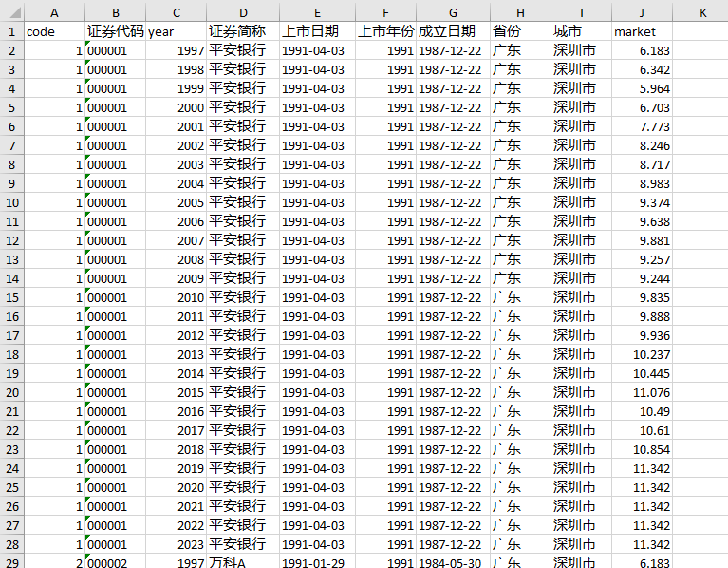Viewport: 728px width, 568px height.
Task: Select year cell 2008
Action: click(x=176, y=259)
